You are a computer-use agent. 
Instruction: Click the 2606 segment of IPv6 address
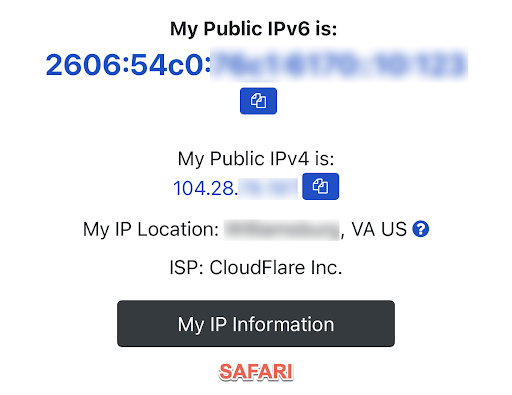tap(84, 65)
